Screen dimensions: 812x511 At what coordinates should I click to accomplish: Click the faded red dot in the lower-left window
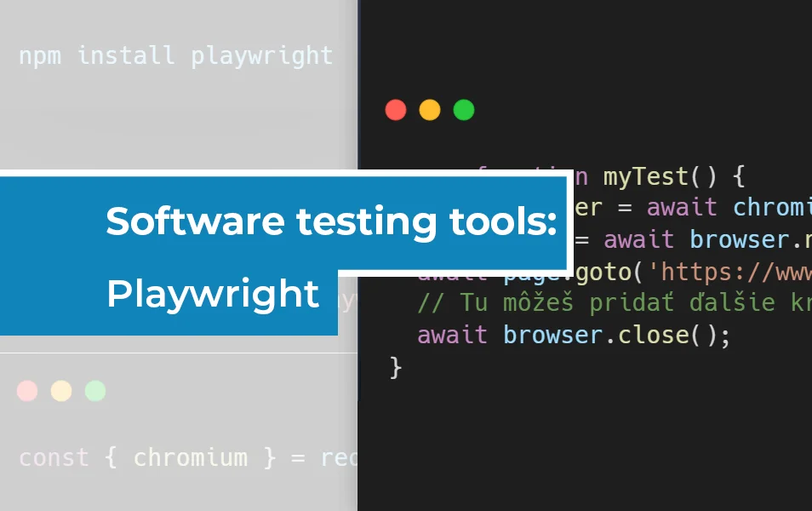[x=27, y=391]
